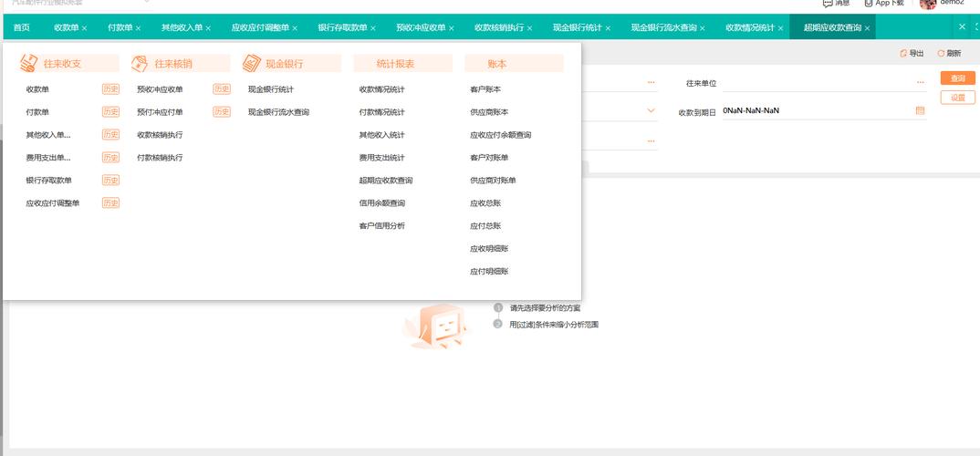Close the 收款核销执行 tab

coord(530,28)
